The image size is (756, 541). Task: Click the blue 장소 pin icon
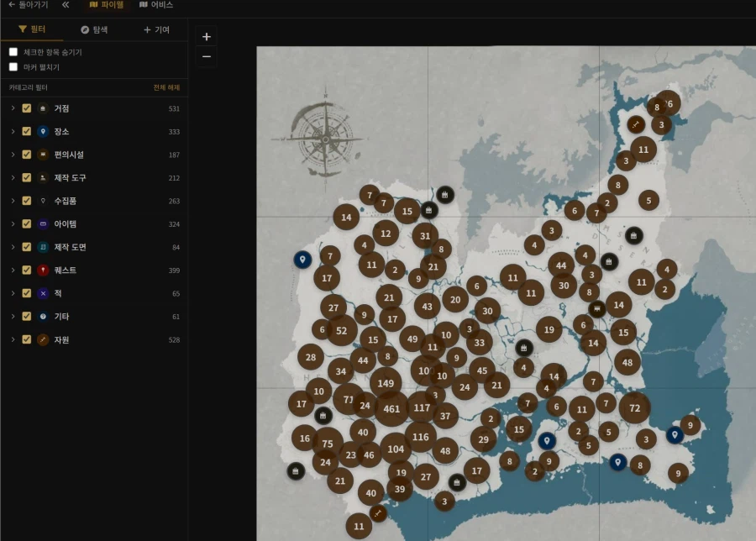click(43, 132)
